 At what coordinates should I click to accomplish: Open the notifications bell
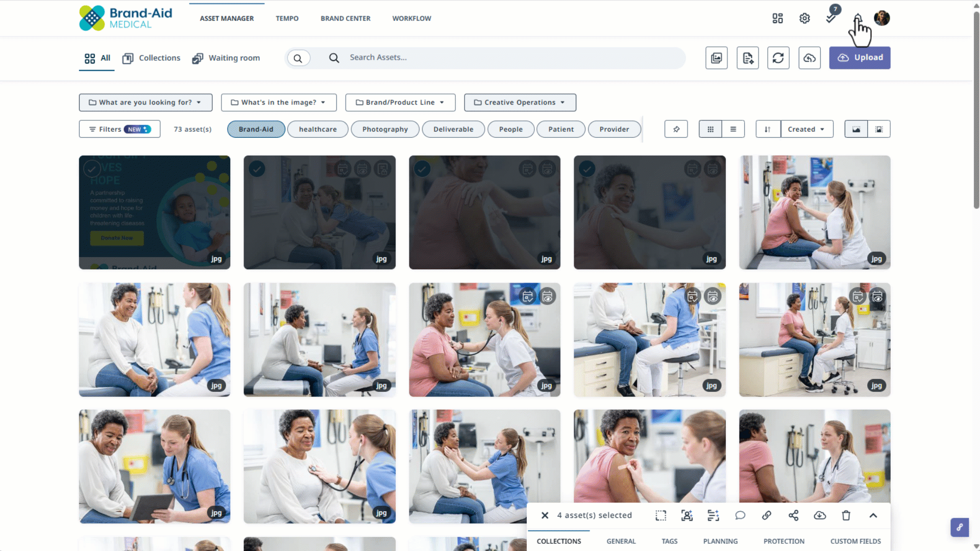click(858, 18)
